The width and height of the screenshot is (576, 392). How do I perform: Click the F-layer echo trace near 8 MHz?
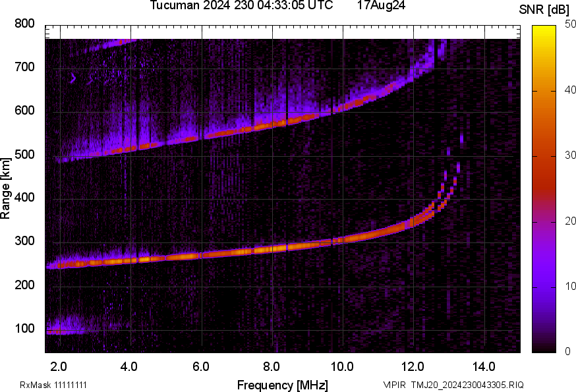click(x=272, y=249)
